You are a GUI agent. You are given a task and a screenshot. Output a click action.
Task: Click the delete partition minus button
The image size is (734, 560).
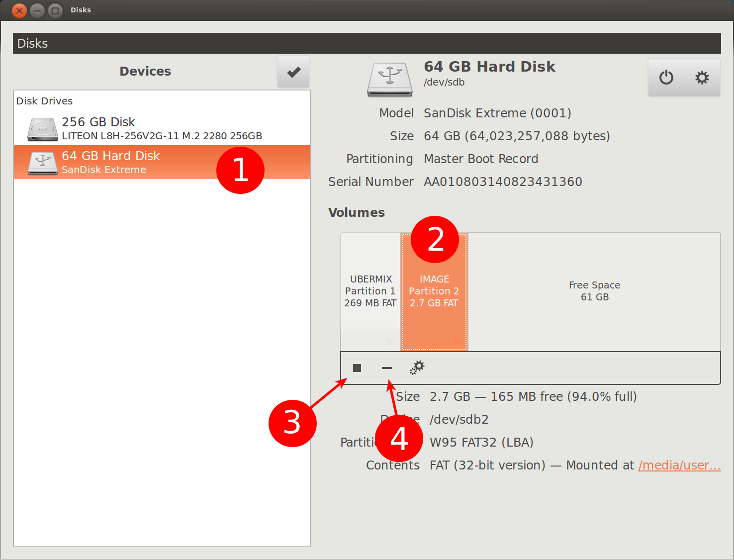[x=387, y=368]
